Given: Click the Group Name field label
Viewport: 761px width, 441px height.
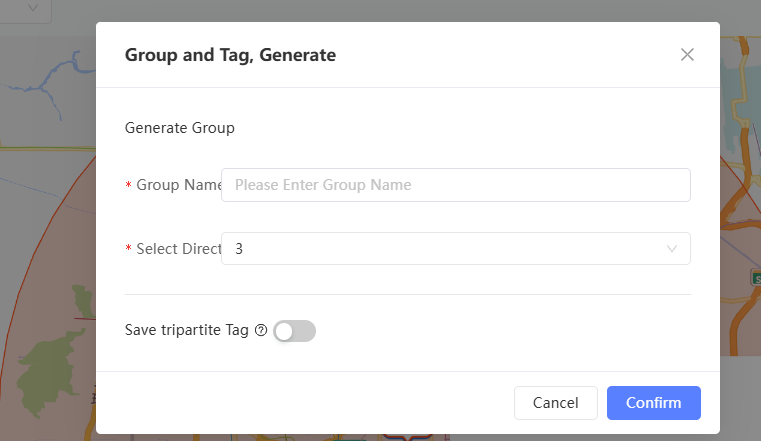Looking at the screenshot, I should point(178,185).
